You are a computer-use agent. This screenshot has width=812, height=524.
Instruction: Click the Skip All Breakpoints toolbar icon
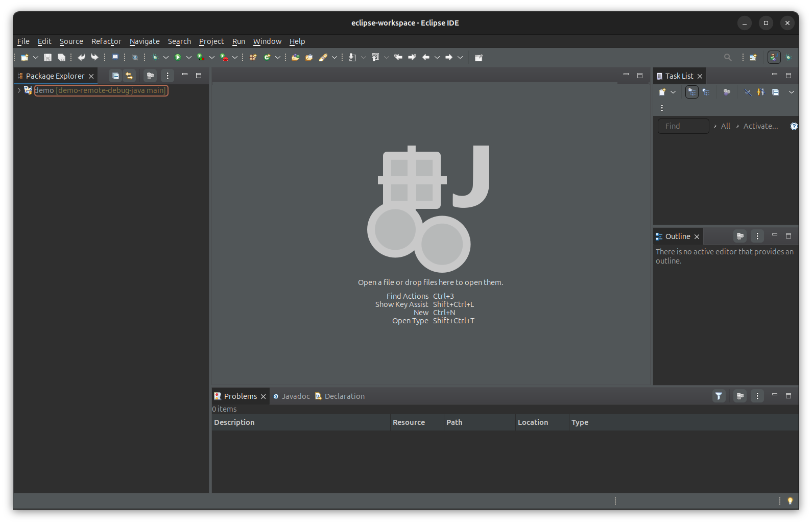click(x=135, y=57)
